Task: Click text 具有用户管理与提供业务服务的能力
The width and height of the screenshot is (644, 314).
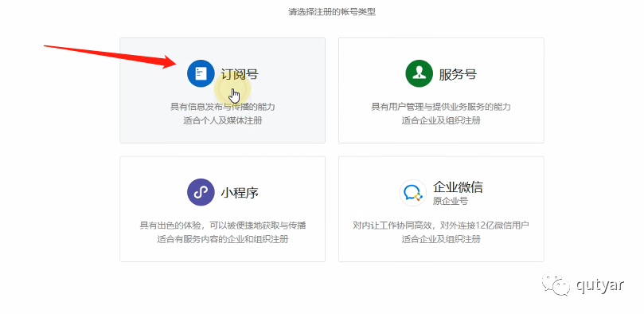Action: pos(441,107)
